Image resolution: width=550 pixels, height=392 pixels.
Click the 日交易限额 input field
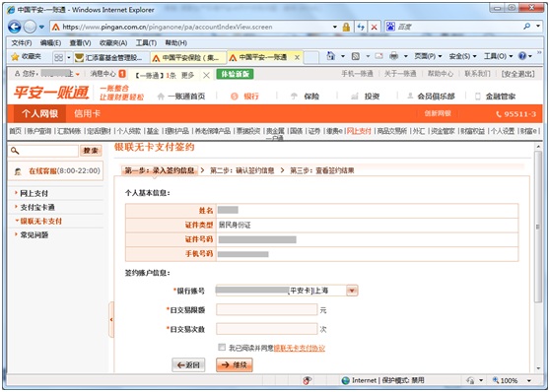tap(266, 310)
